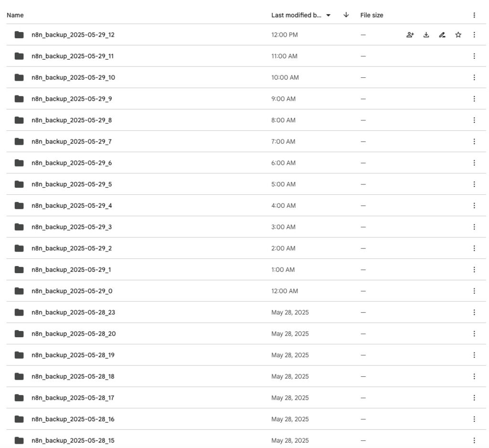Image resolution: width=489 pixels, height=448 pixels.
Task: Open more actions for n8n_backup_2025-05-29_0
Action: (x=474, y=291)
